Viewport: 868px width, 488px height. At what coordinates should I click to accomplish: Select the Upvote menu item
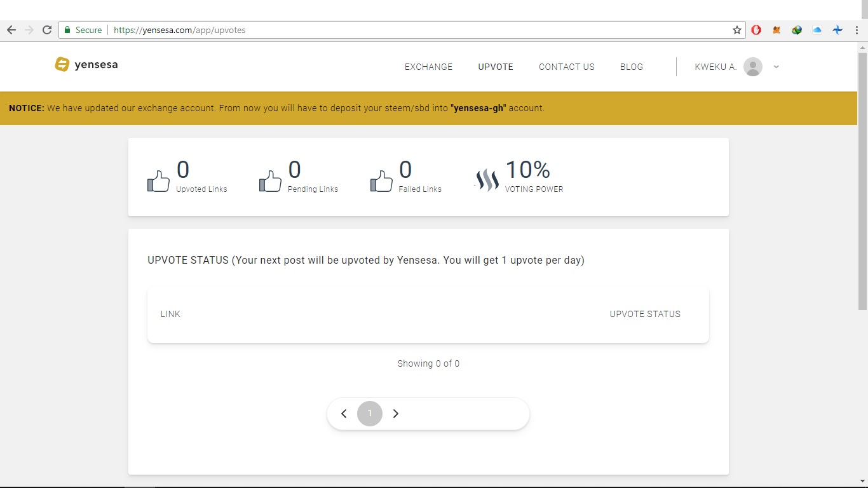coord(496,67)
